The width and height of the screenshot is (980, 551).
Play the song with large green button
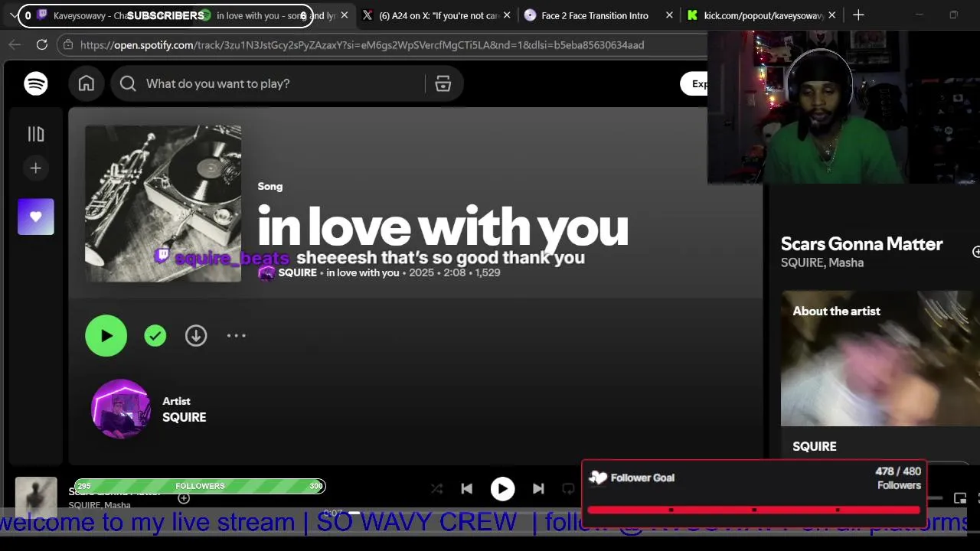pos(106,335)
